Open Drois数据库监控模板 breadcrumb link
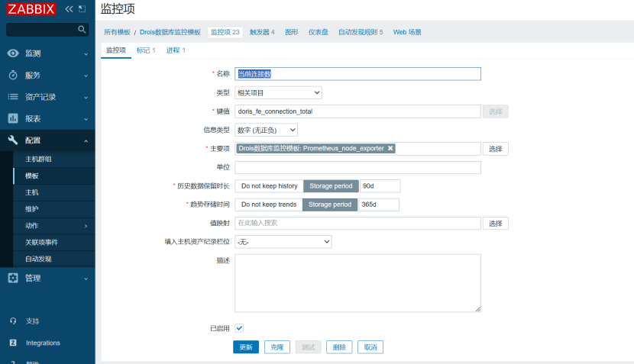The height and width of the screenshot is (364, 634). (170, 32)
